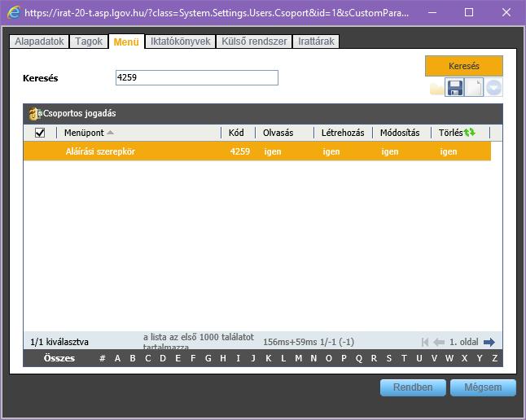Click the orange Keresés button
The image size is (526, 420).
click(x=464, y=66)
